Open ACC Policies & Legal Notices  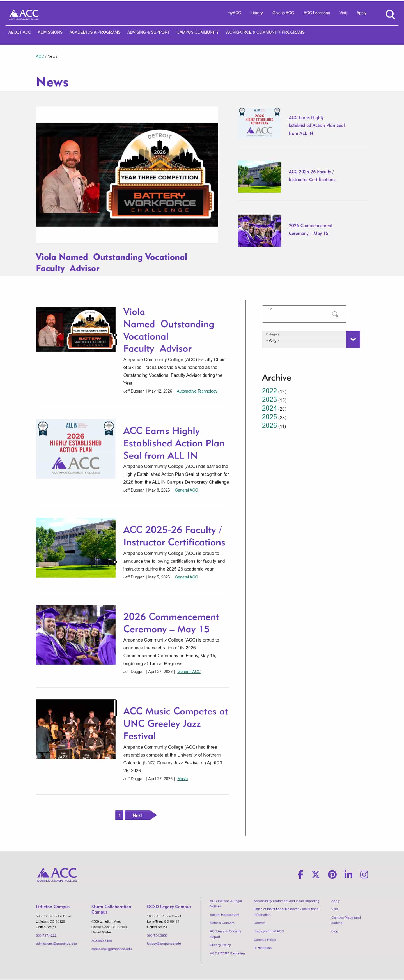tap(226, 903)
